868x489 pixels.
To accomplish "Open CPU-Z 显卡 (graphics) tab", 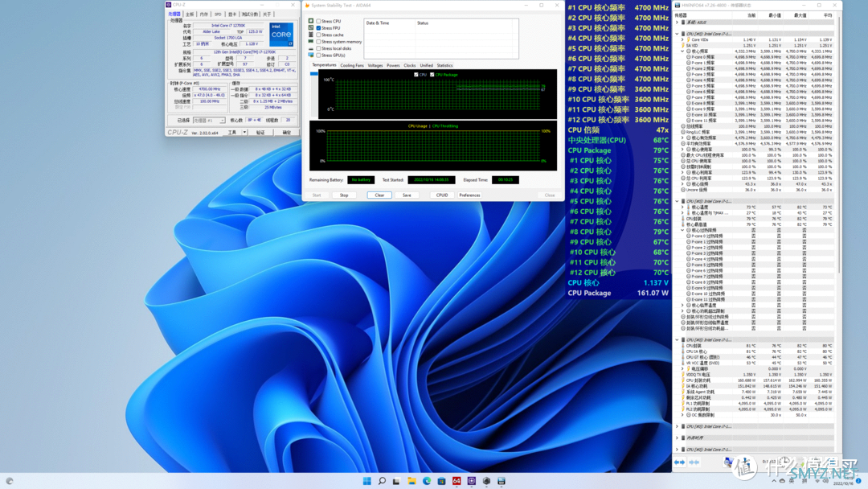I will (232, 14).
